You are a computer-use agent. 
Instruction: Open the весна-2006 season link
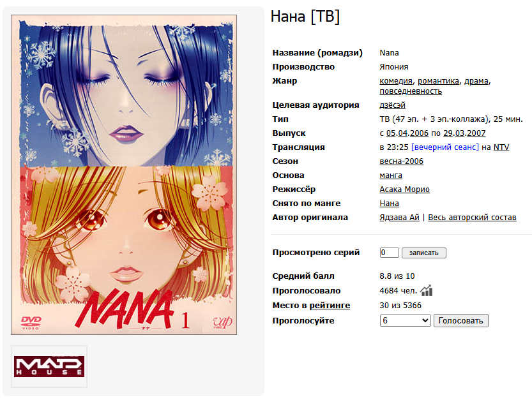pos(401,161)
